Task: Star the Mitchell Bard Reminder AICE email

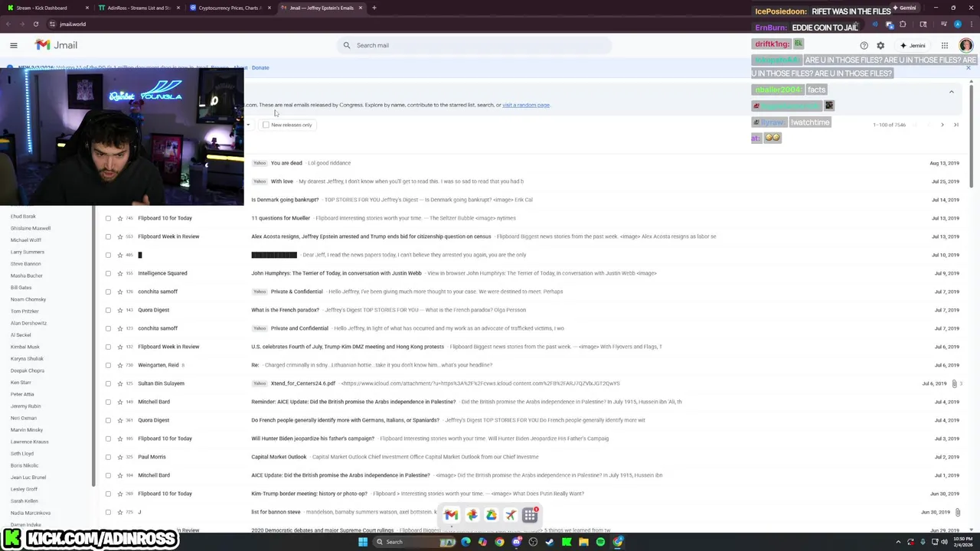Action: click(x=119, y=402)
